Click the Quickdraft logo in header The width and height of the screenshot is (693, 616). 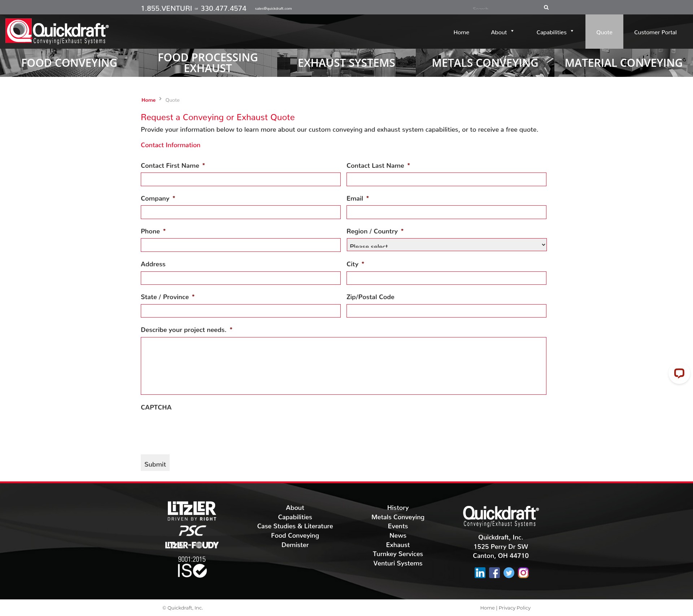tap(57, 31)
